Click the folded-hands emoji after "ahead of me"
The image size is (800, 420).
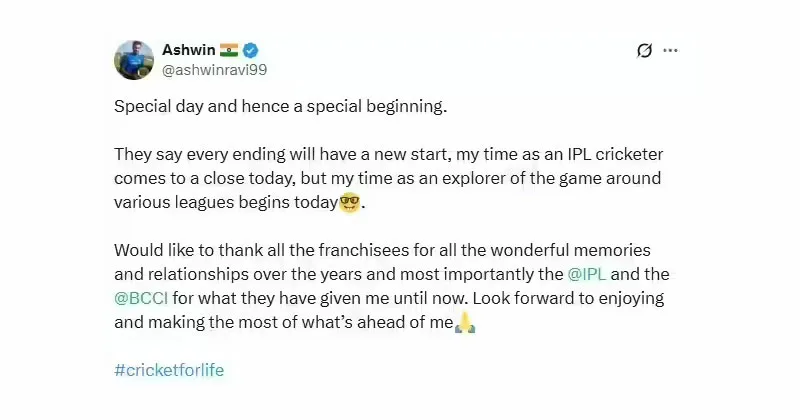click(465, 323)
